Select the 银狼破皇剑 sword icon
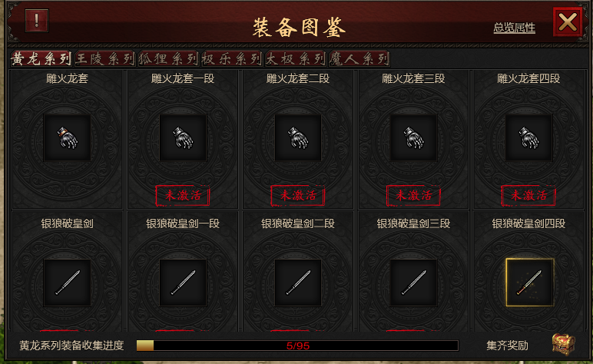The height and width of the screenshot is (364, 593). click(x=68, y=283)
